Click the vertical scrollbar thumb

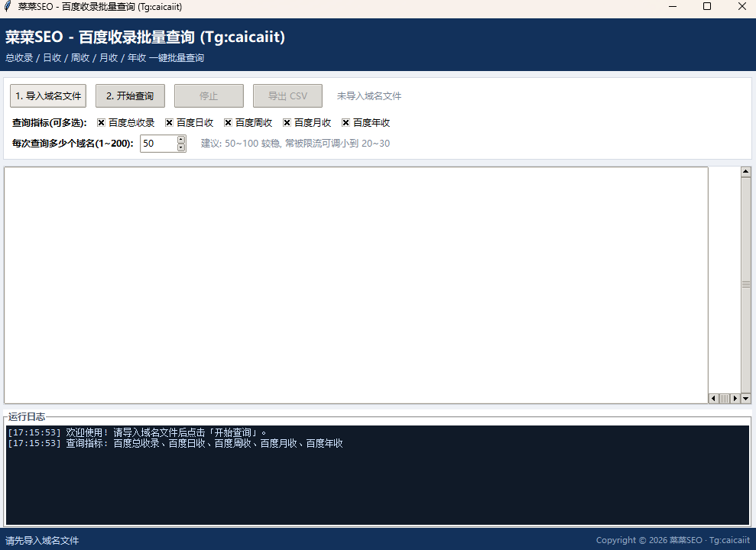pos(746,285)
